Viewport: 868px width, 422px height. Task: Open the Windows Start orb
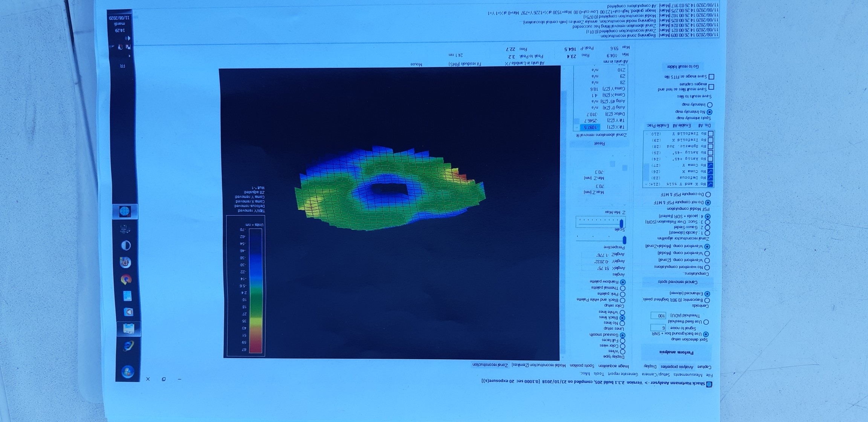click(x=128, y=372)
